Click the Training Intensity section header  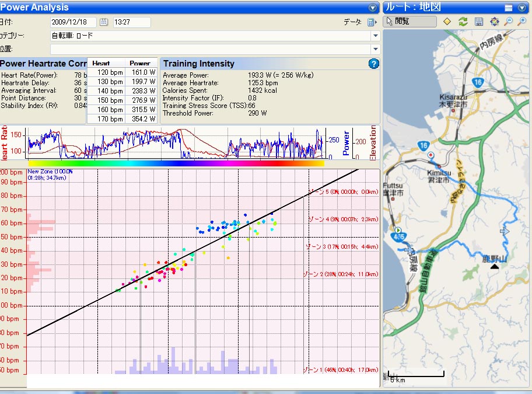pyautogui.click(x=198, y=64)
